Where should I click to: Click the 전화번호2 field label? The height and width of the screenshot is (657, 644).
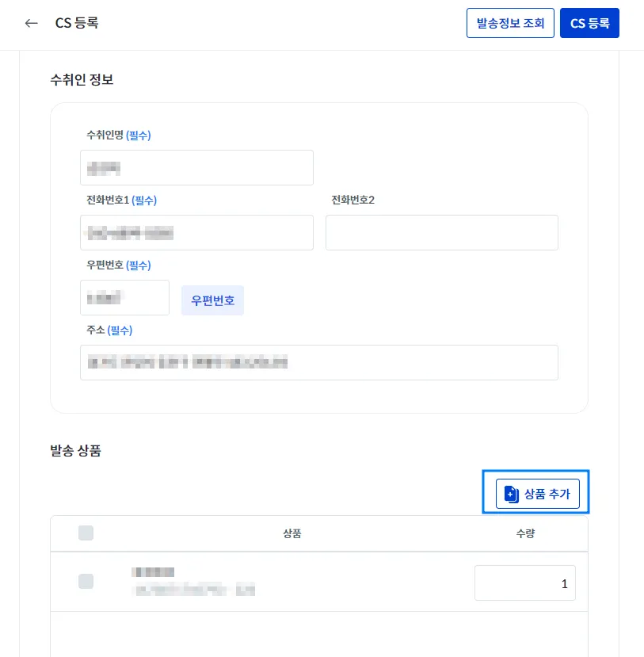352,200
